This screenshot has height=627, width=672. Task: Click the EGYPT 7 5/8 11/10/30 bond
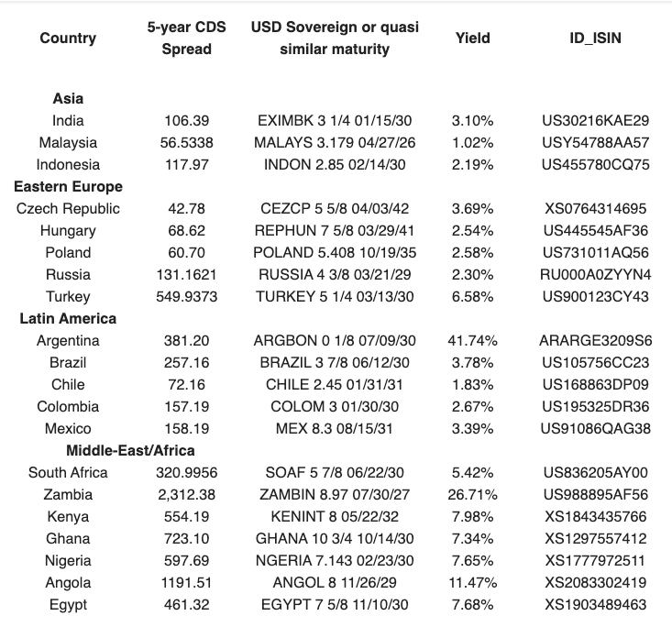click(335, 604)
